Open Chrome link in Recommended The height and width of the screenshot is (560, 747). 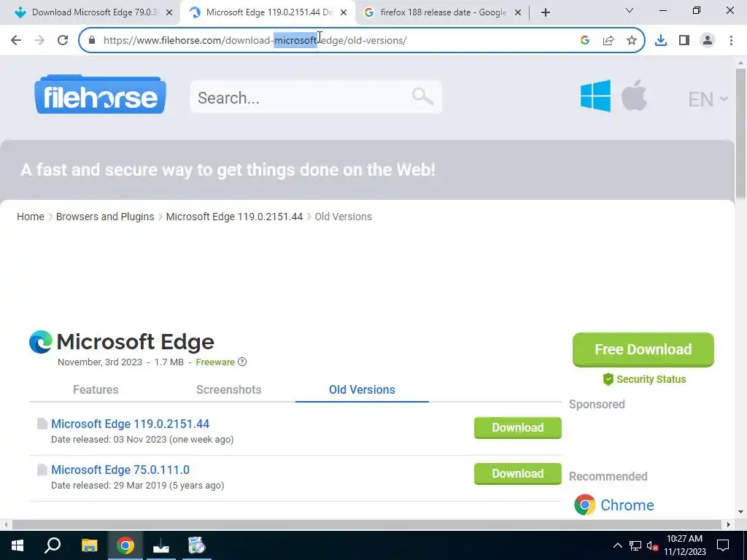(x=627, y=505)
